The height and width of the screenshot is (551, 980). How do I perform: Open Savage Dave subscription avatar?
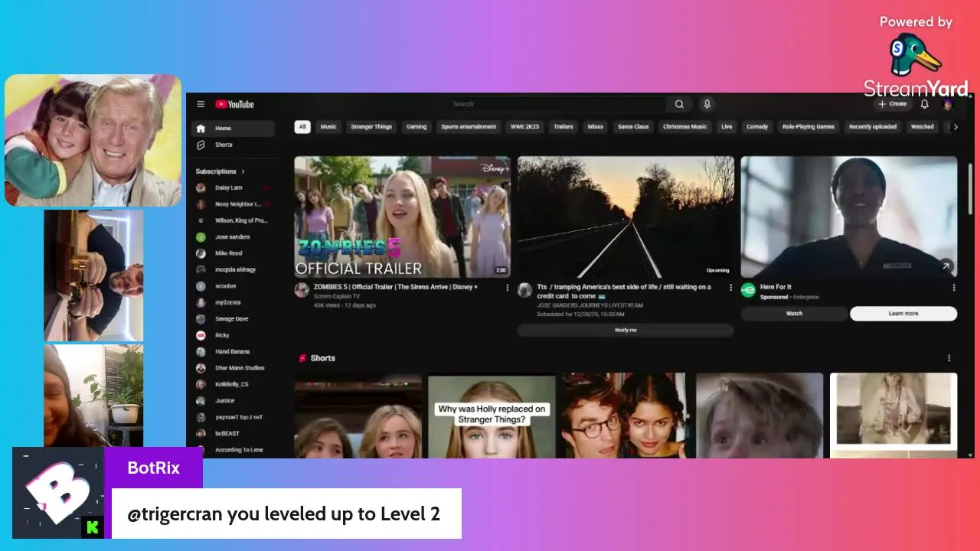(201, 318)
